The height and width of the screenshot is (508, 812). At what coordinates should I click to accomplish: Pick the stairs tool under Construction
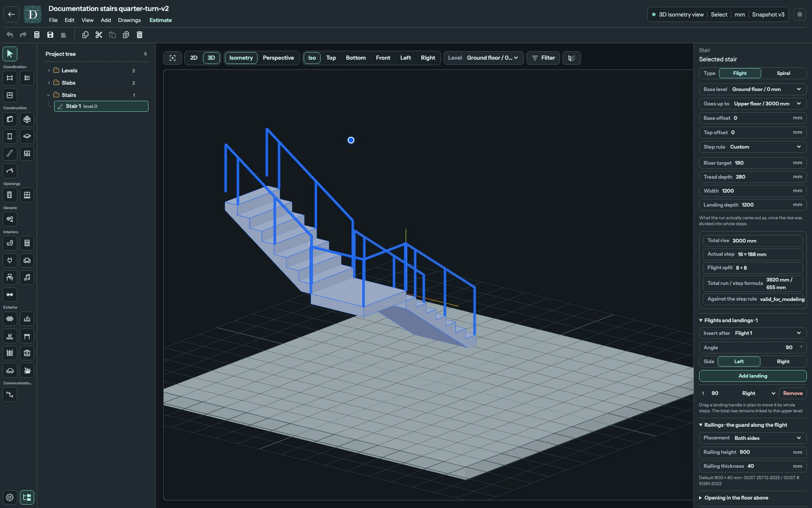[x=10, y=154]
